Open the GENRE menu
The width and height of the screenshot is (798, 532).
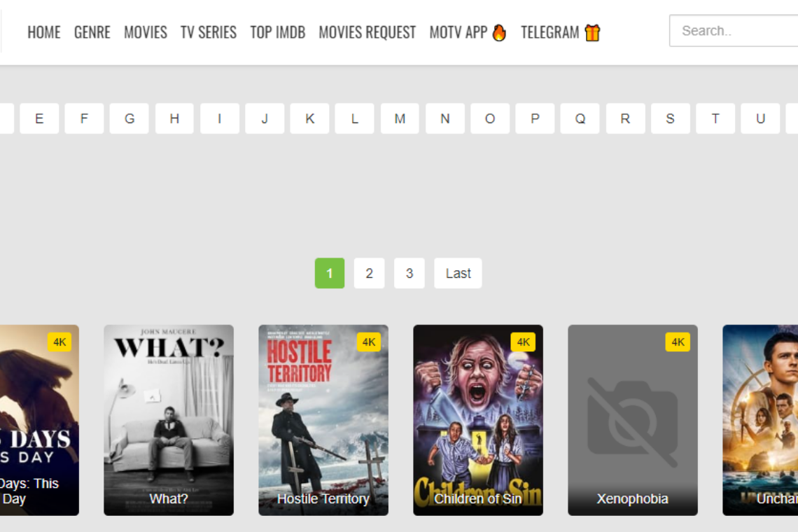pyautogui.click(x=92, y=33)
